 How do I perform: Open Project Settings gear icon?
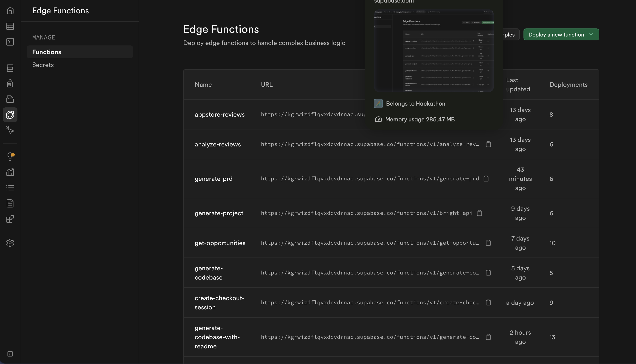[x=10, y=243]
